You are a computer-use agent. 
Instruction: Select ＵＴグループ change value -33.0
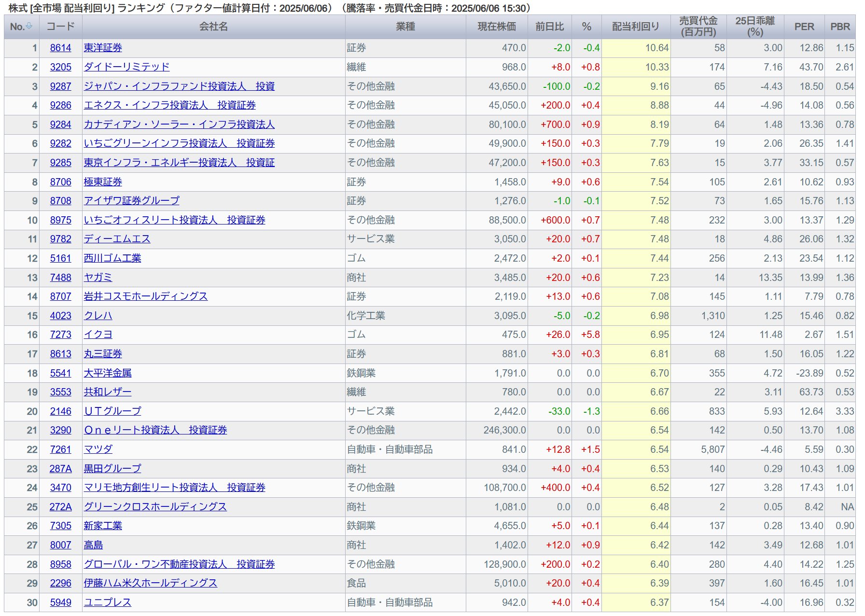coord(550,411)
